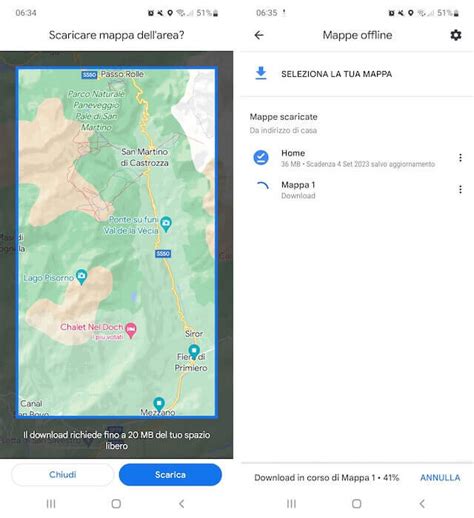474x518 pixels.
Task: Tap San Martino di Castrozza label
Action: coord(144,157)
